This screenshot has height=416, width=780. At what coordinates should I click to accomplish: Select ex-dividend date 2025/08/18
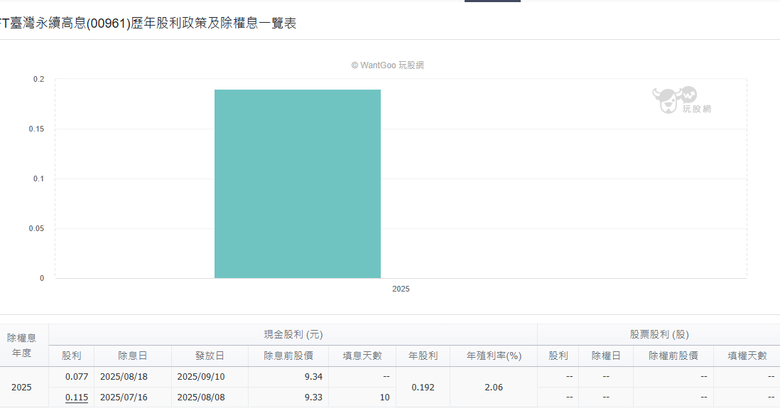124,377
